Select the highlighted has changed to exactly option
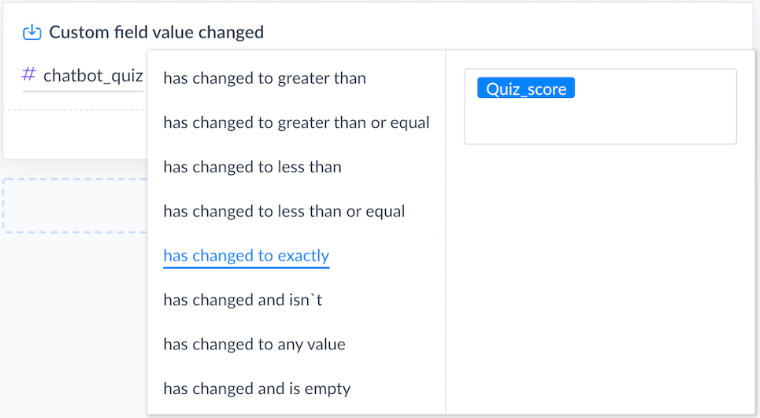 click(x=246, y=256)
